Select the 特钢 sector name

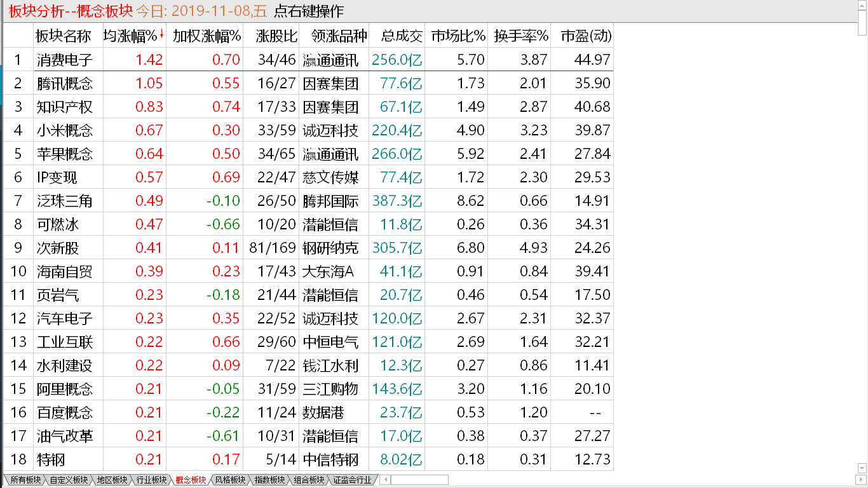click(x=50, y=459)
